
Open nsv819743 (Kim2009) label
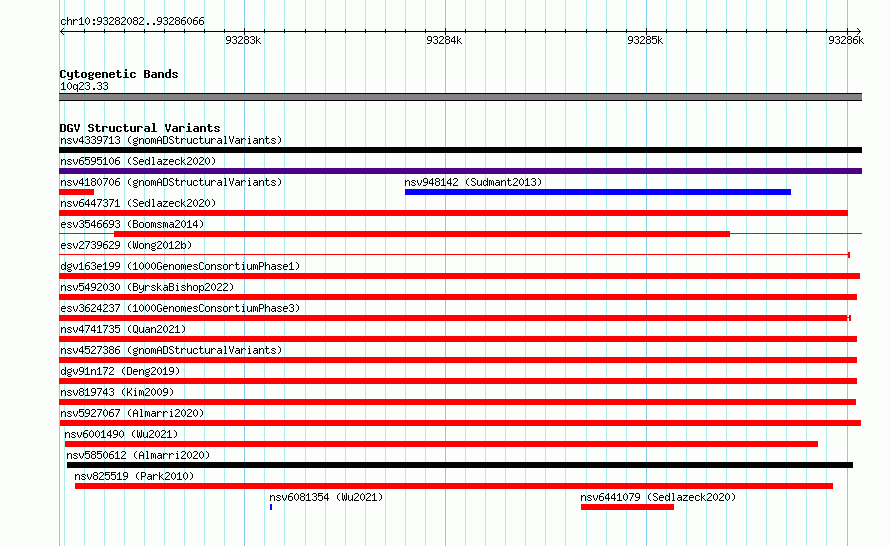point(117,392)
